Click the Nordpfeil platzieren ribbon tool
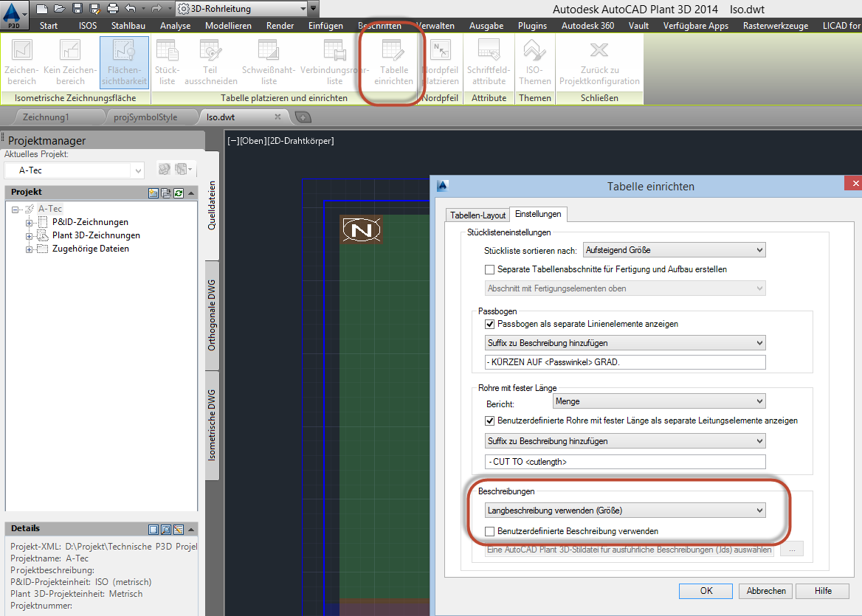 441,63
